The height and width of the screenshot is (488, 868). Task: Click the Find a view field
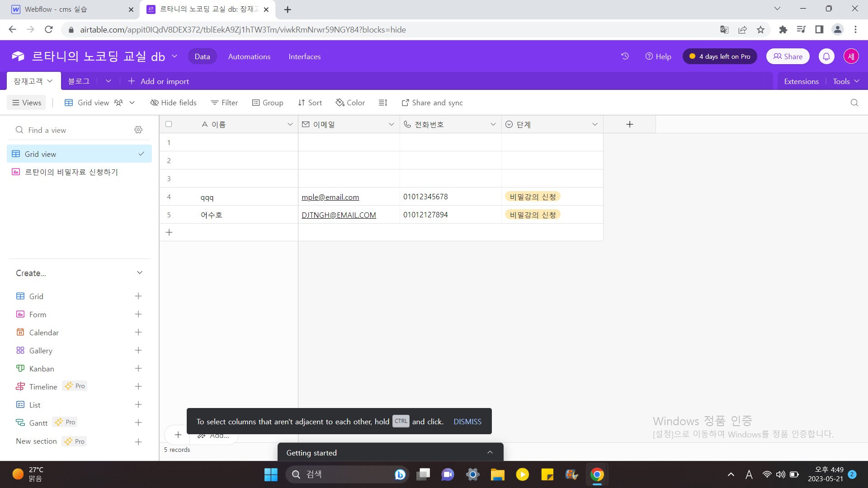click(72, 130)
